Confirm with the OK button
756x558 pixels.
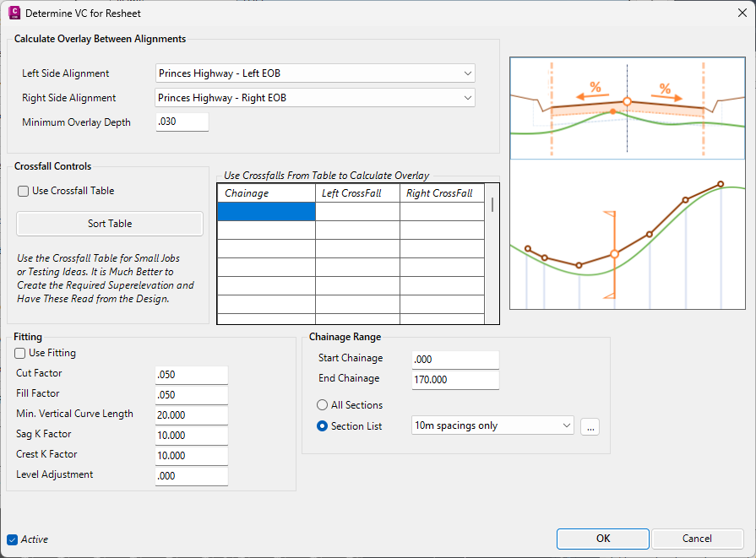pyautogui.click(x=602, y=539)
